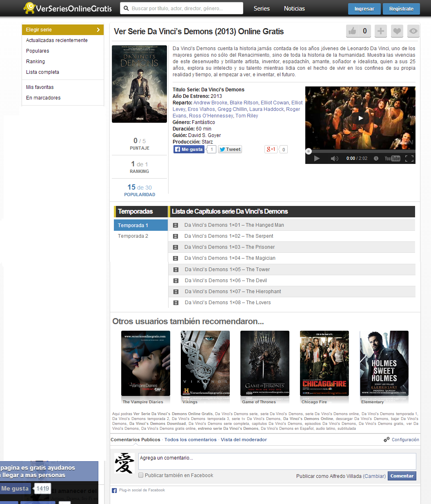This screenshot has height=504, width=431.
Task: Click the bottom popup Me gusta button
Action: (15, 489)
